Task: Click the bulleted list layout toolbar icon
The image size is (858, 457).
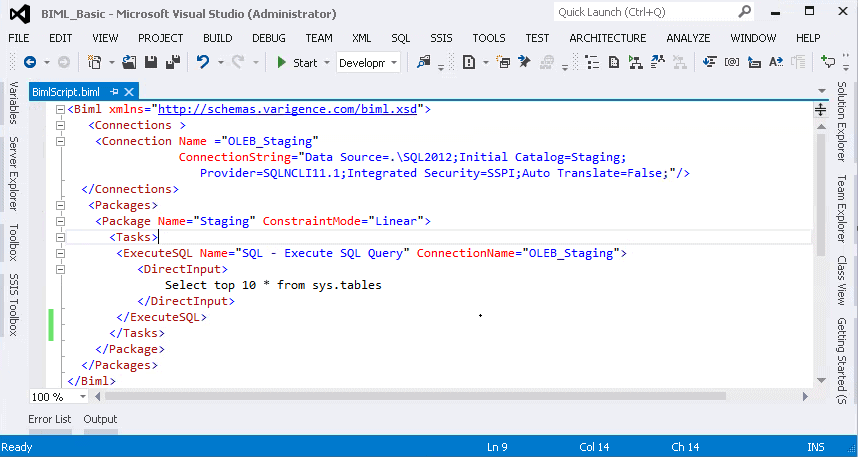Action: pyautogui.click(x=592, y=62)
